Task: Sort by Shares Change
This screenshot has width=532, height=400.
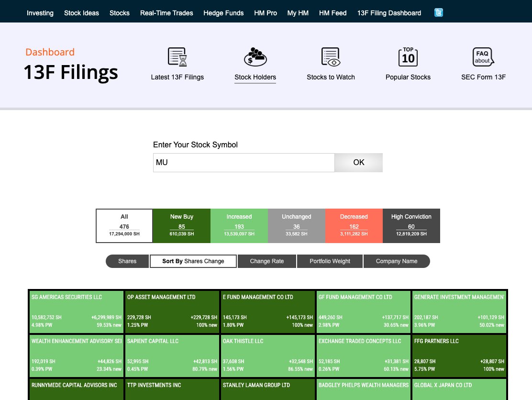Action: [x=193, y=261]
